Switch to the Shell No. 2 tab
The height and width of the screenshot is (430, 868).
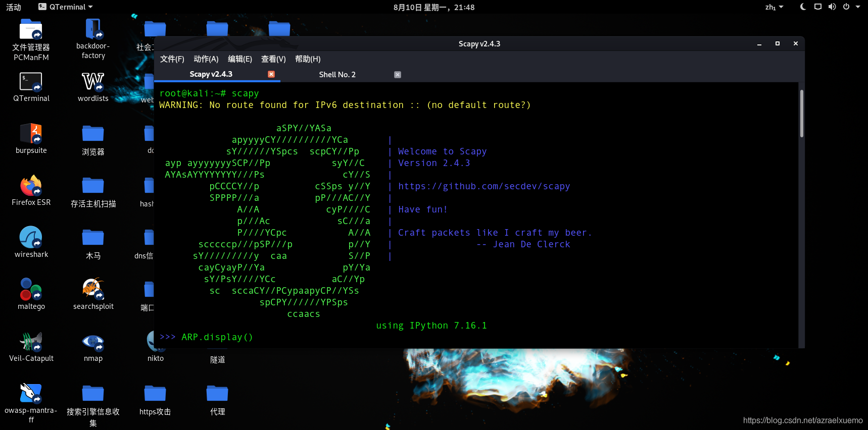click(x=337, y=75)
